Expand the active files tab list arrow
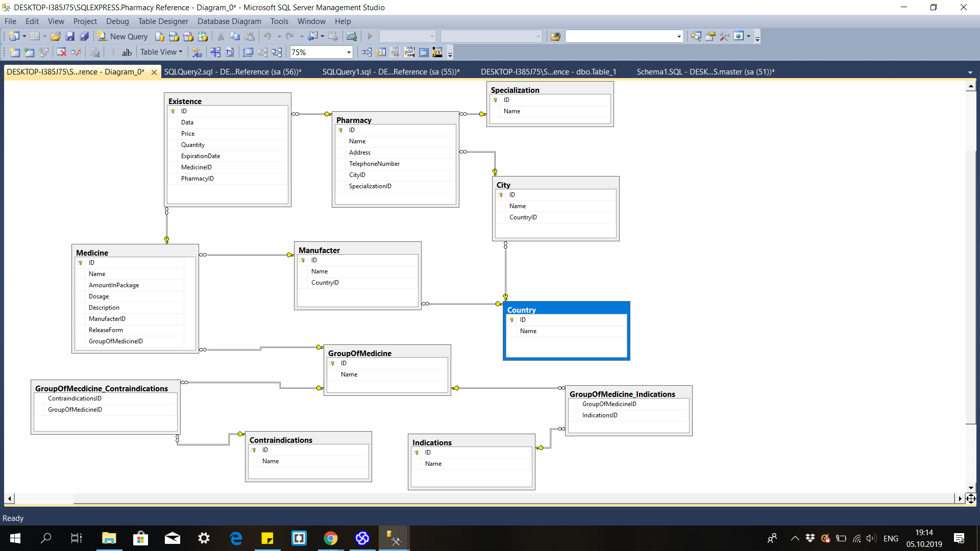The image size is (980, 551). click(970, 72)
